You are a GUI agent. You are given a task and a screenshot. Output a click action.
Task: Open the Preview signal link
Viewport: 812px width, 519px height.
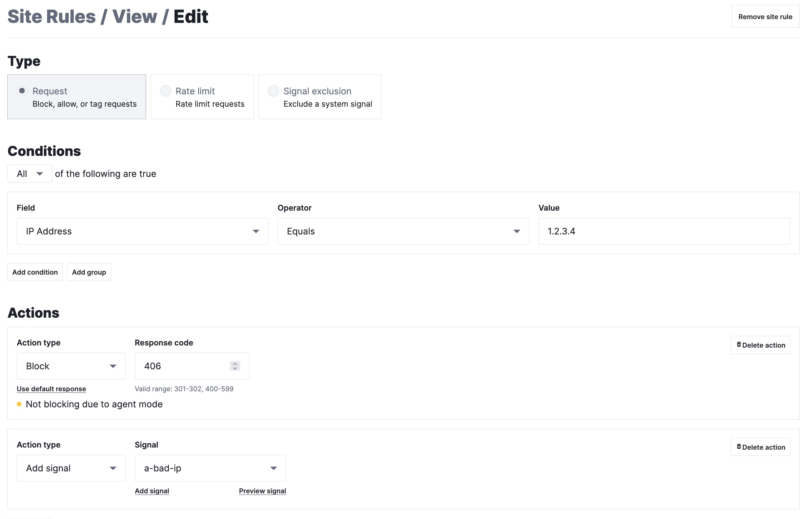(x=262, y=491)
